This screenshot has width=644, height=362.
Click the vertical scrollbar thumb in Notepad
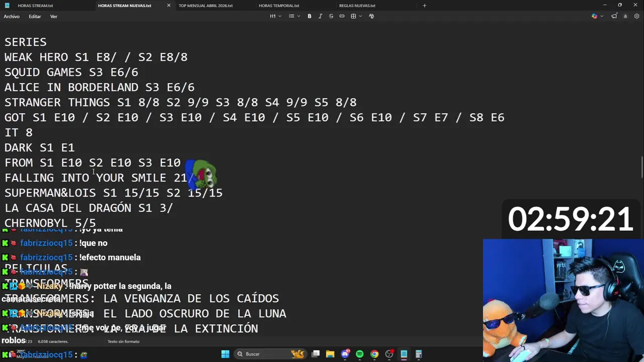click(641, 167)
